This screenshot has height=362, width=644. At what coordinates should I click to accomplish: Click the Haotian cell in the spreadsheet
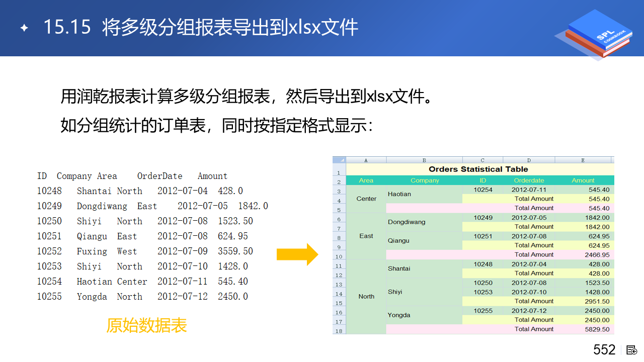(x=424, y=194)
